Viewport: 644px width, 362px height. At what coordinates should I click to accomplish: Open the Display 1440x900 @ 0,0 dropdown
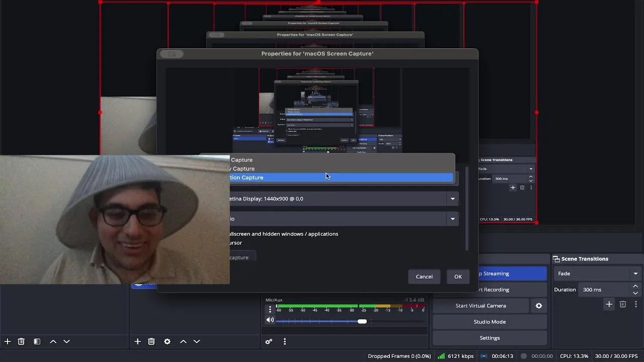(344, 199)
